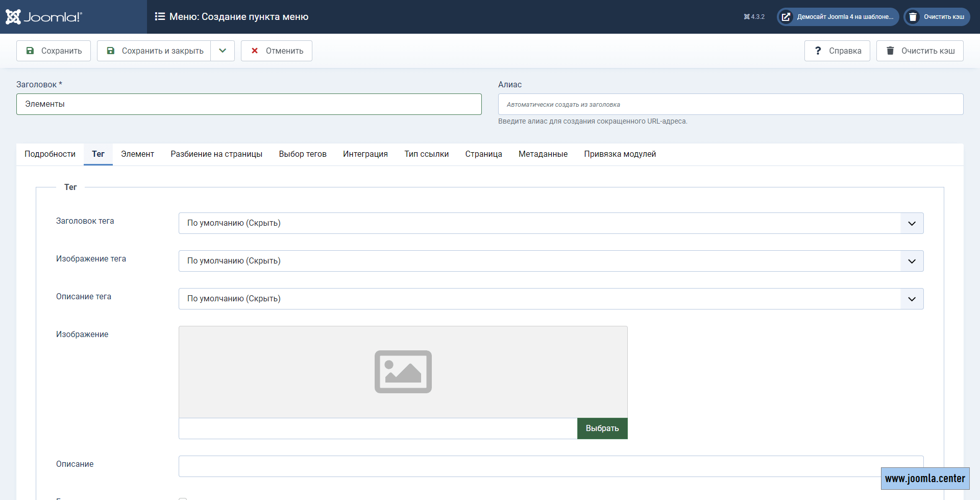Expand the Сохранить и закрыть dropdown arrow
This screenshot has height=500, width=980.
(x=223, y=51)
